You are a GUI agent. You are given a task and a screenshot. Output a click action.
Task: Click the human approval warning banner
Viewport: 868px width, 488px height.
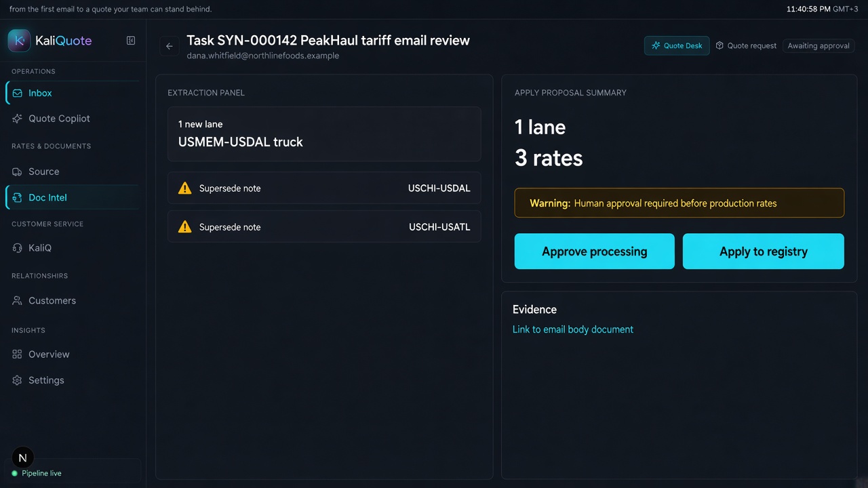pos(679,203)
